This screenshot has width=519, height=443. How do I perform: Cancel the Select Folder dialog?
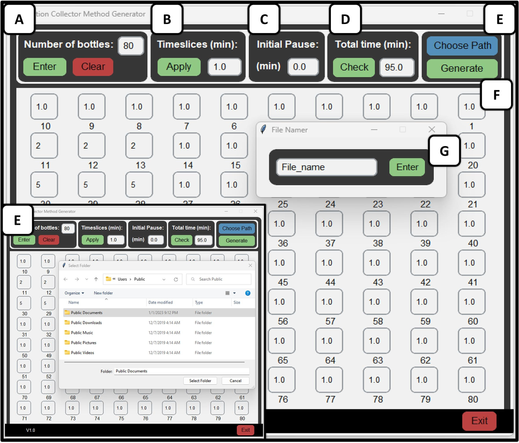[235, 381]
